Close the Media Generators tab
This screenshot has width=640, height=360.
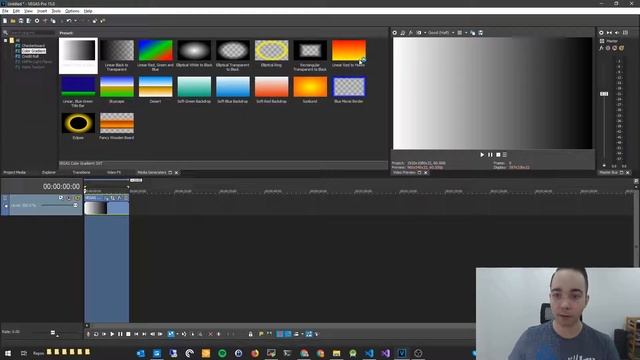[x=176, y=173]
